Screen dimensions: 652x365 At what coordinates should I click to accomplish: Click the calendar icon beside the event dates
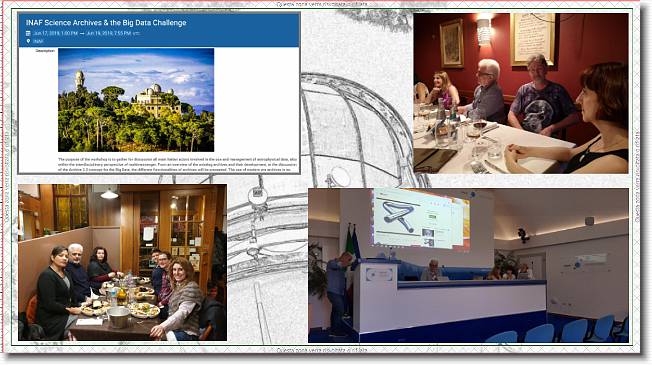[28, 33]
